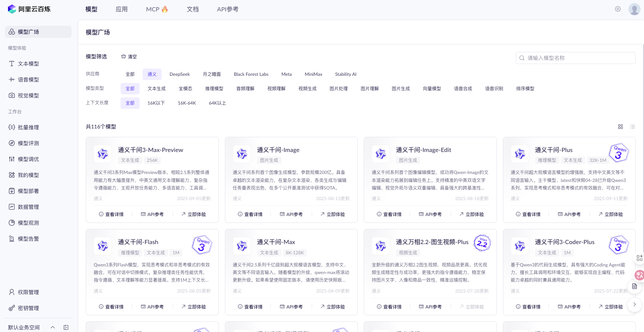This screenshot has height=332, width=644.
Task: Filter model type by 视频生成
Action: [x=308, y=89]
